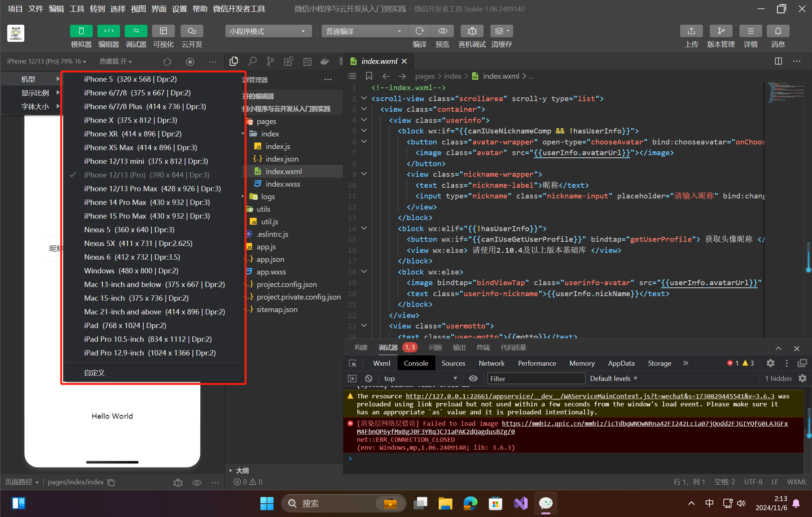This screenshot has width=812, height=517.
Task: Open the upload (上传) tool
Action: (691, 31)
